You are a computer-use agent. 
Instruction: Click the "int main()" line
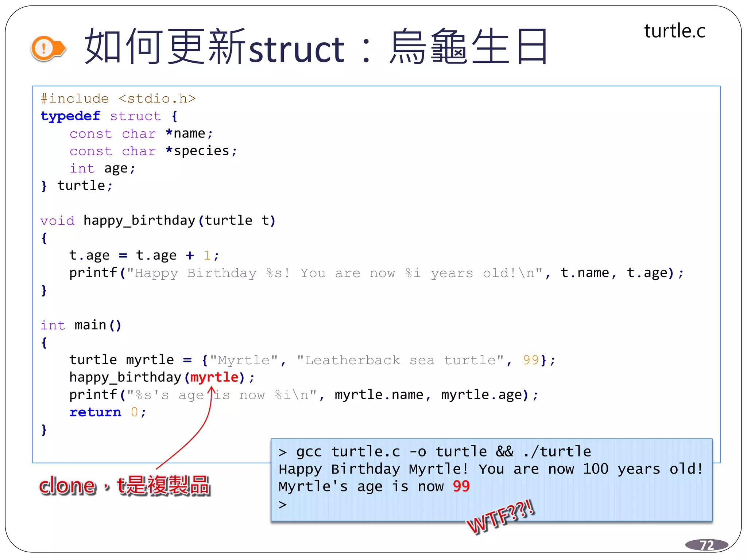81,325
